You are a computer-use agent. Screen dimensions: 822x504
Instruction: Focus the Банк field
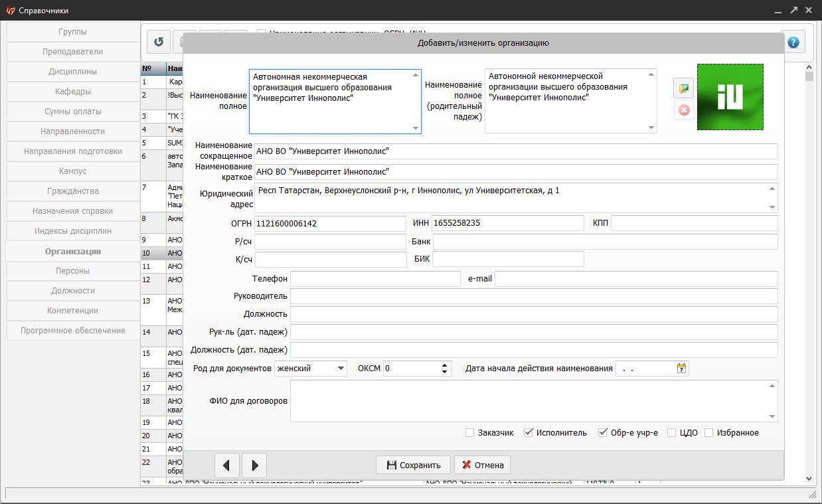(x=605, y=242)
